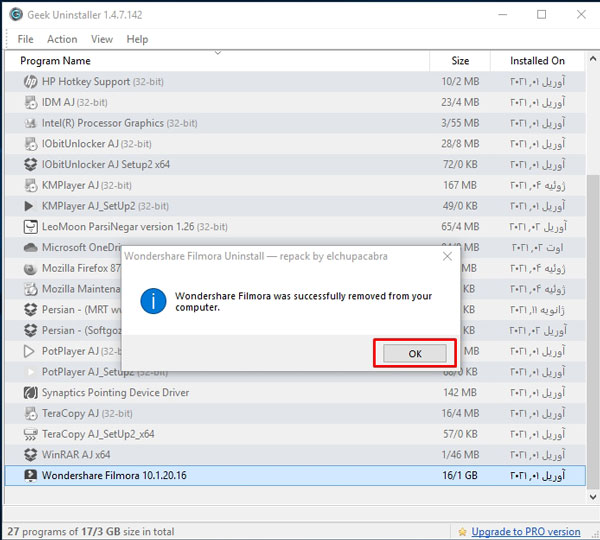This screenshot has width=600, height=540.
Task: Open the Help menu
Action: click(137, 39)
